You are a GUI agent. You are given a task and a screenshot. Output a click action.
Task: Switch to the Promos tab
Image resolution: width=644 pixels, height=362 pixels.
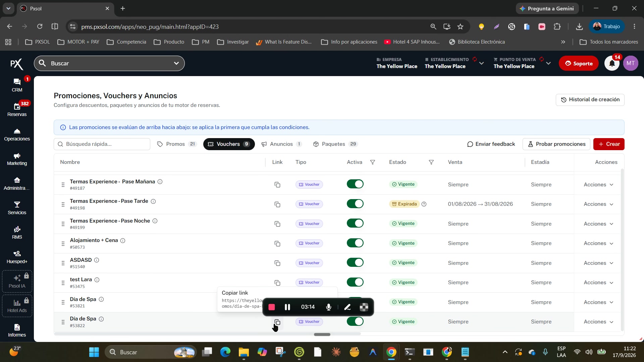click(x=177, y=144)
